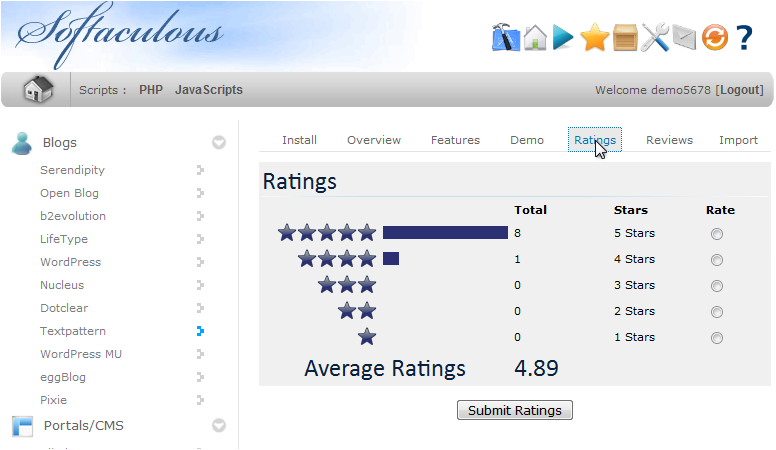This screenshot has height=450, width=776.
Task: Open b2evolution in the sidebar
Action: coord(73,216)
